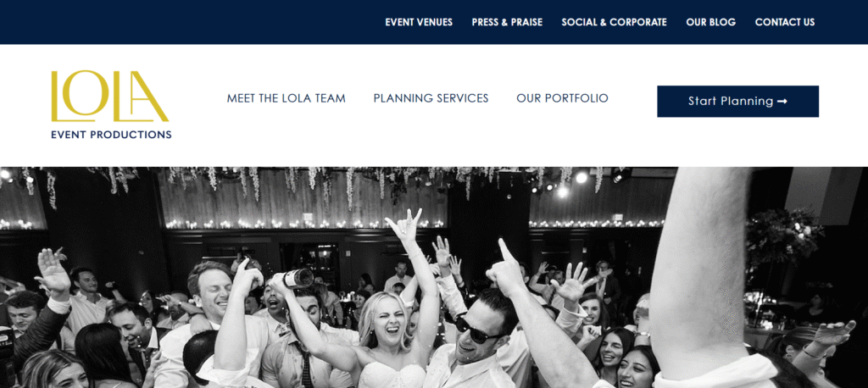Go to Press & Praise
Viewport: 868px width, 388px height.
point(507,22)
